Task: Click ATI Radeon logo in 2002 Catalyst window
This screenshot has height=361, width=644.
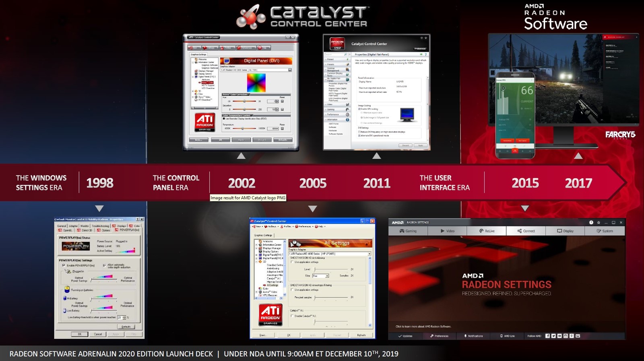Action: point(205,122)
